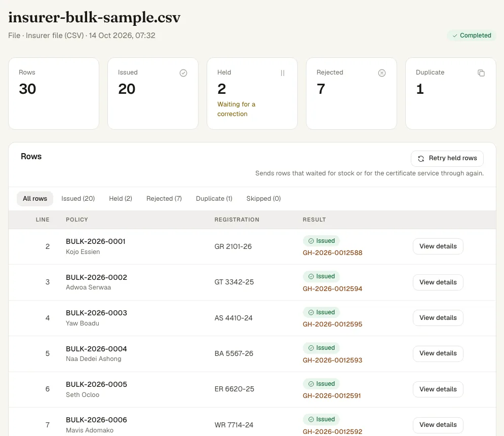View details for BULK-2026-0006

point(438,425)
